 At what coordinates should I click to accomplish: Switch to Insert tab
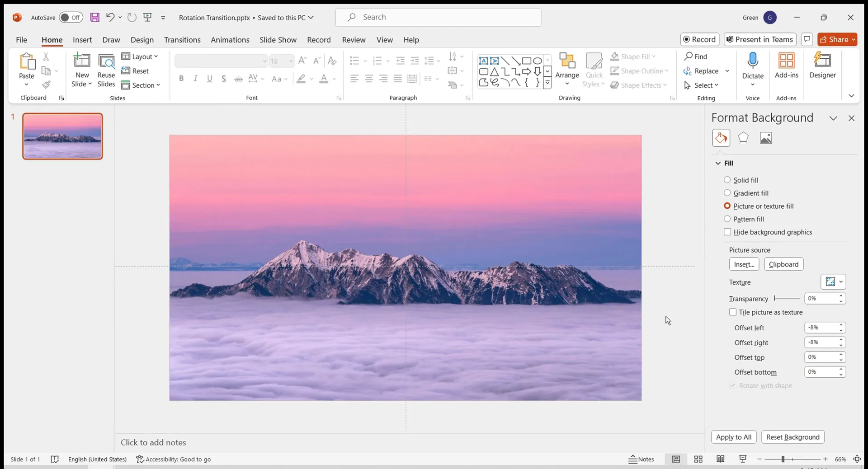(82, 40)
